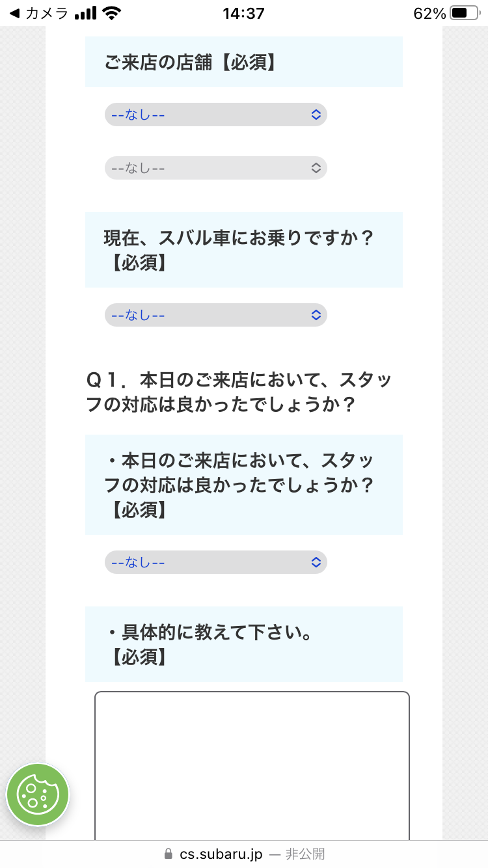This screenshot has height=868, width=488.
Task: Tap the 14:37 clock in status bar
Action: (x=243, y=13)
